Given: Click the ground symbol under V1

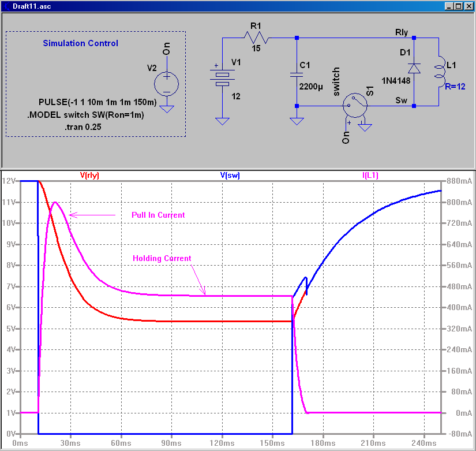Looking at the screenshot, I should tap(222, 121).
